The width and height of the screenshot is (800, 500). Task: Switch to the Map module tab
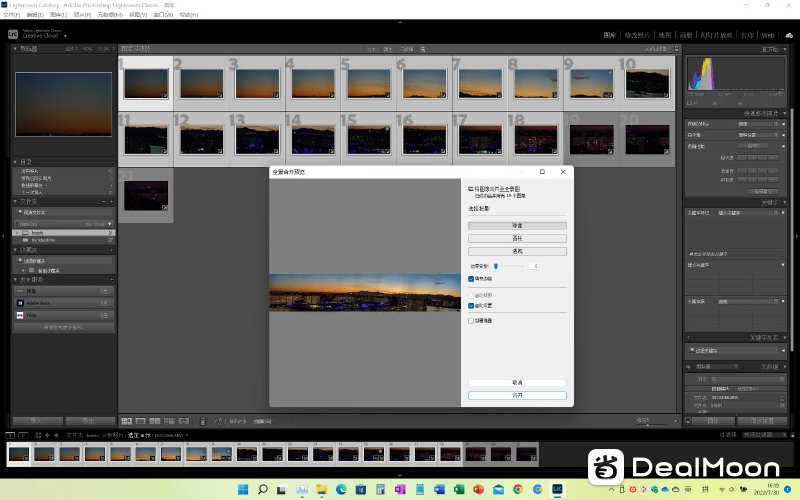[x=665, y=35]
